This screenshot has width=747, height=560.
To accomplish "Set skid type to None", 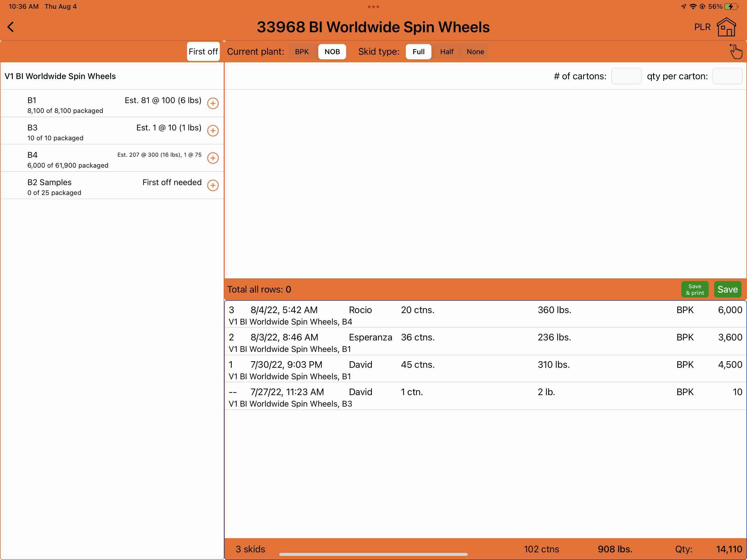I will tap(475, 52).
